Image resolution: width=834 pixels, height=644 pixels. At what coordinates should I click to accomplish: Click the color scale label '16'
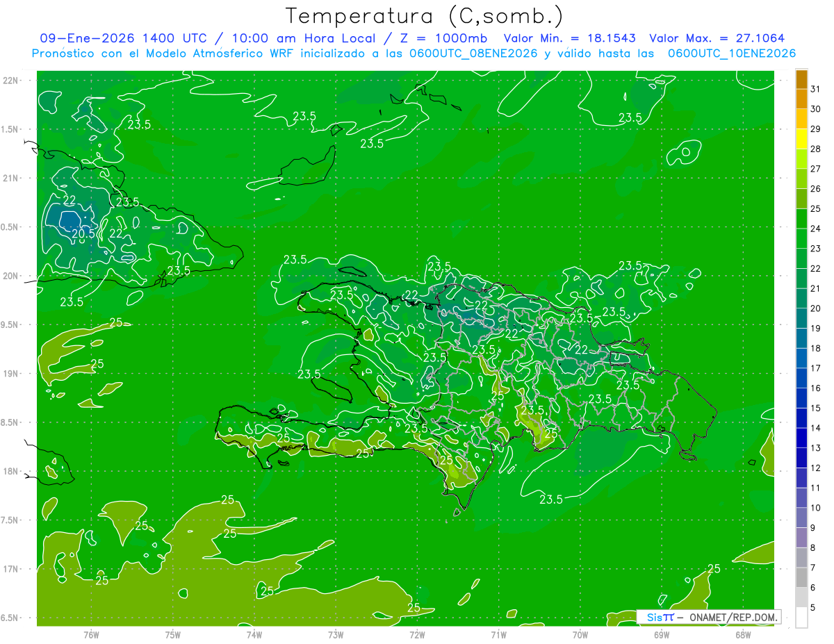pos(816,388)
